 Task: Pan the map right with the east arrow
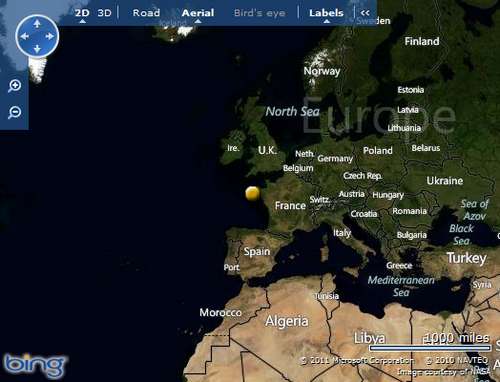(x=50, y=36)
